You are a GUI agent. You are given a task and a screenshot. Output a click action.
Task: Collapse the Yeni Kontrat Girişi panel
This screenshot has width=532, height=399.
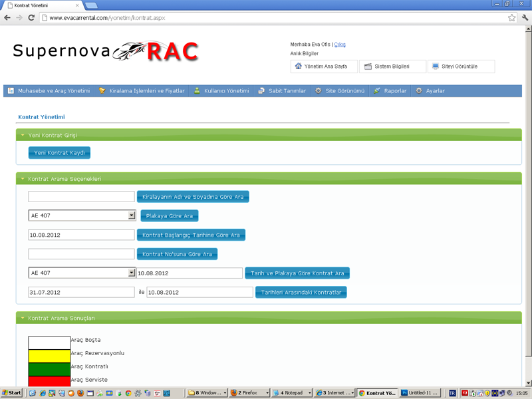(x=23, y=135)
